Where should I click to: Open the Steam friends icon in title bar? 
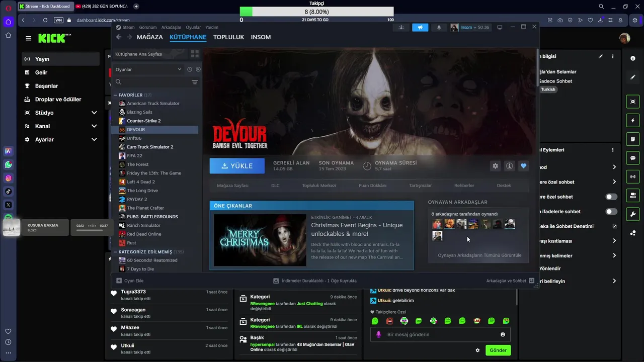(401, 27)
